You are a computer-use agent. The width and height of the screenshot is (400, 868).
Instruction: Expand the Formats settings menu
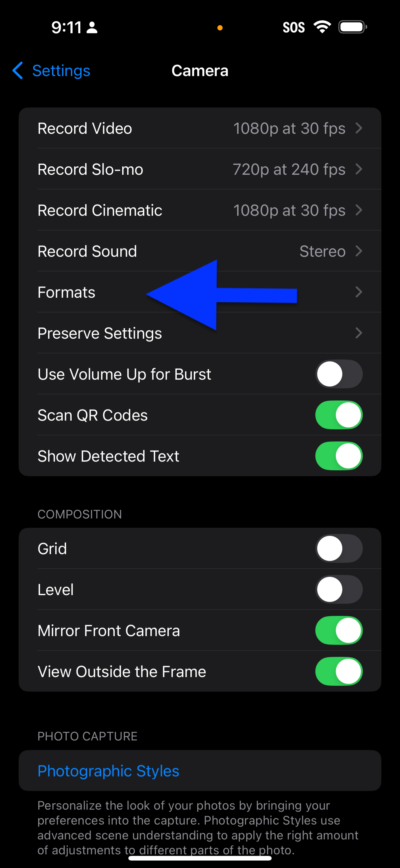(200, 292)
